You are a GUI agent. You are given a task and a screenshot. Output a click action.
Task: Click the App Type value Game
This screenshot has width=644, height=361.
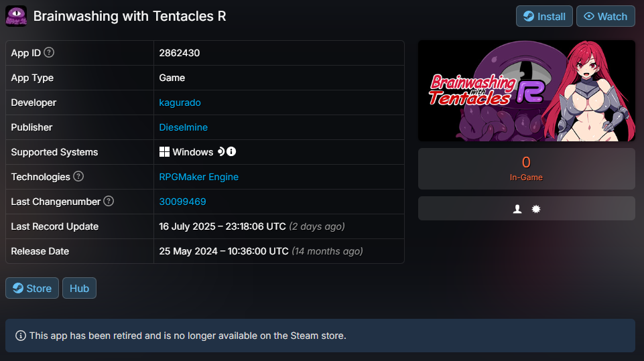click(x=172, y=78)
